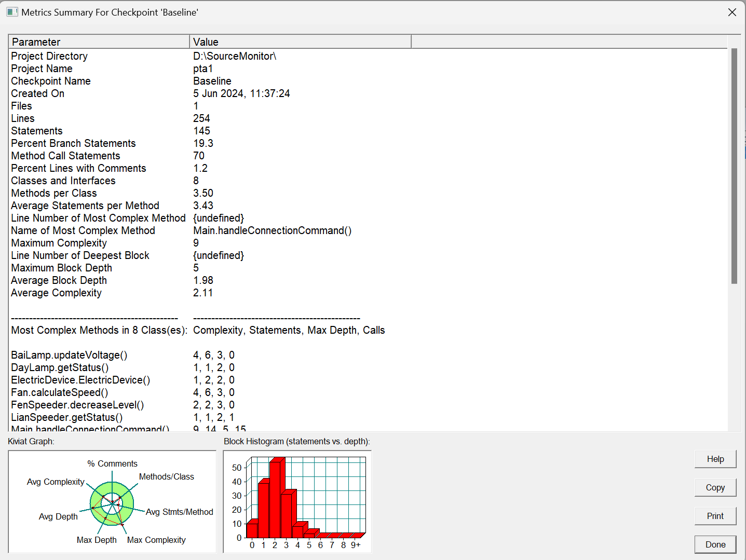Select the Checkpoint Name row
The width and height of the screenshot is (746, 560).
click(x=368, y=81)
